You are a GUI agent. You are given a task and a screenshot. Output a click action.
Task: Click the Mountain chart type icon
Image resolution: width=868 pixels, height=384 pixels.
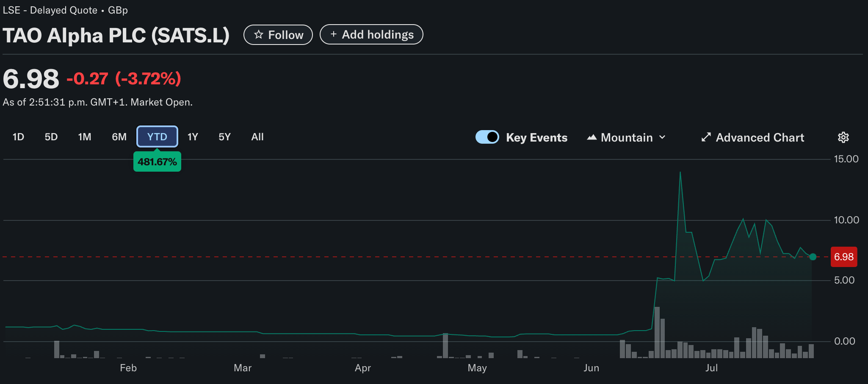592,137
